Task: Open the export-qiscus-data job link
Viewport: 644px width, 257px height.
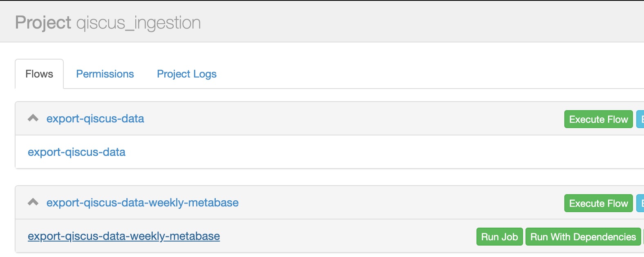Action: pos(76,152)
